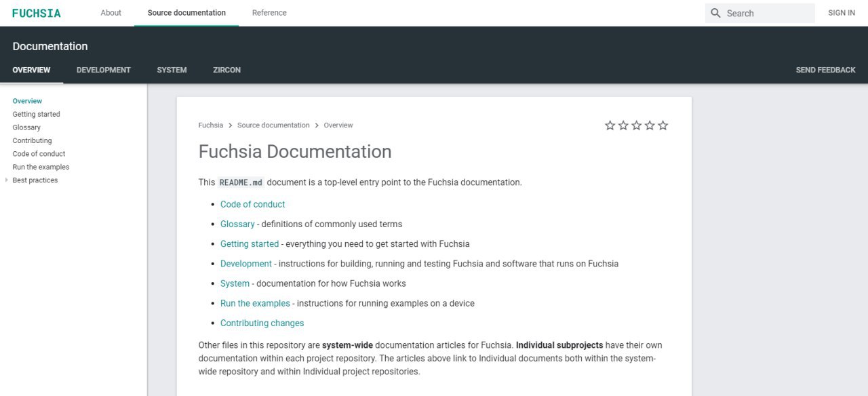
Task: Rate the page four stars
Action: click(650, 125)
